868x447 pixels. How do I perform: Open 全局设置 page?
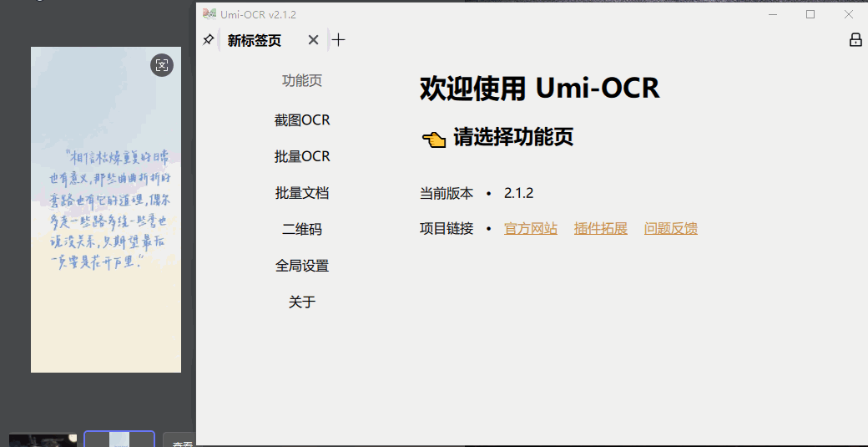tap(302, 266)
